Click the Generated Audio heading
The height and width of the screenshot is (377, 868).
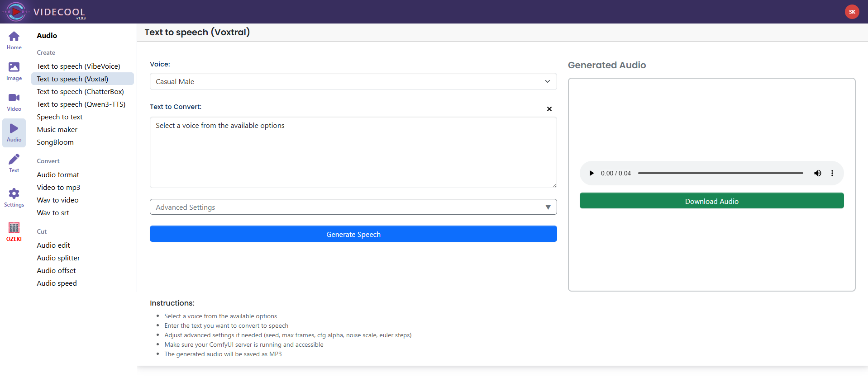pyautogui.click(x=607, y=65)
